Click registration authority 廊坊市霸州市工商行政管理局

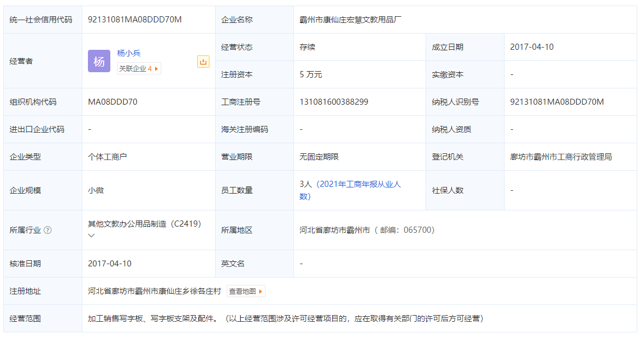pyautogui.click(x=561, y=157)
